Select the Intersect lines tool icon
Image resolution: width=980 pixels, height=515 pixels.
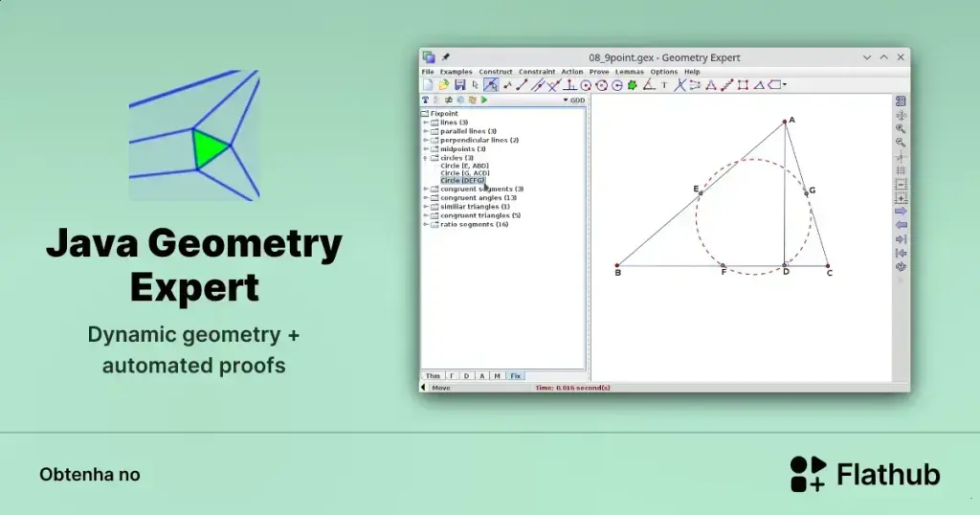679,85
